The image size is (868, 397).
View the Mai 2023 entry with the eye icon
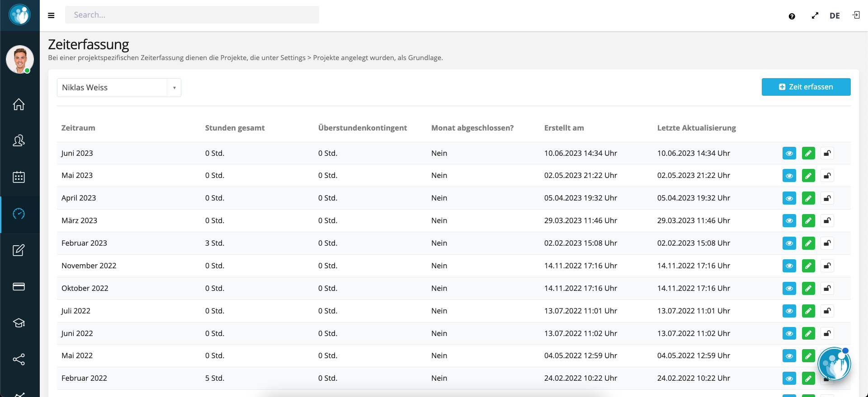(x=789, y=176)
